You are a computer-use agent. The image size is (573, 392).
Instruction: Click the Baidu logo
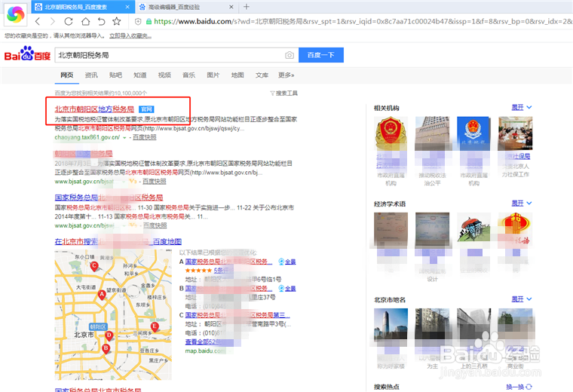pos(27,54)
